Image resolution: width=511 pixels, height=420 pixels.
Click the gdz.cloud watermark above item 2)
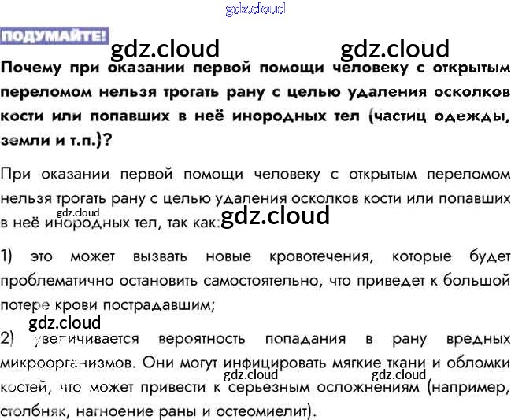point(65,322)
